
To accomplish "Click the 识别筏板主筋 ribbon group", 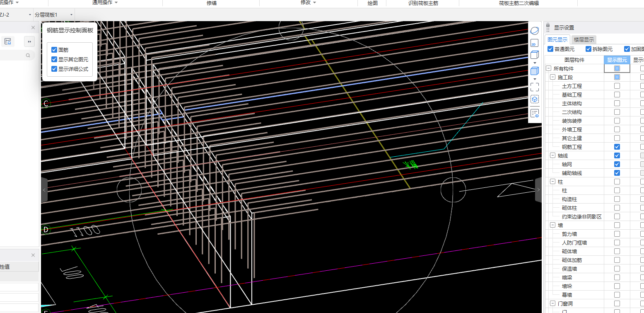I will pos(423,3).
